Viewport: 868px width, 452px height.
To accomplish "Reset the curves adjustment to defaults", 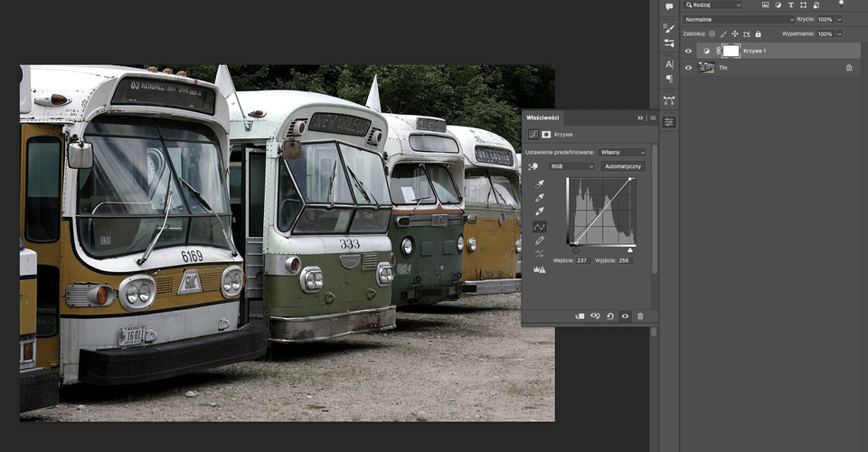I will [610, 316].
